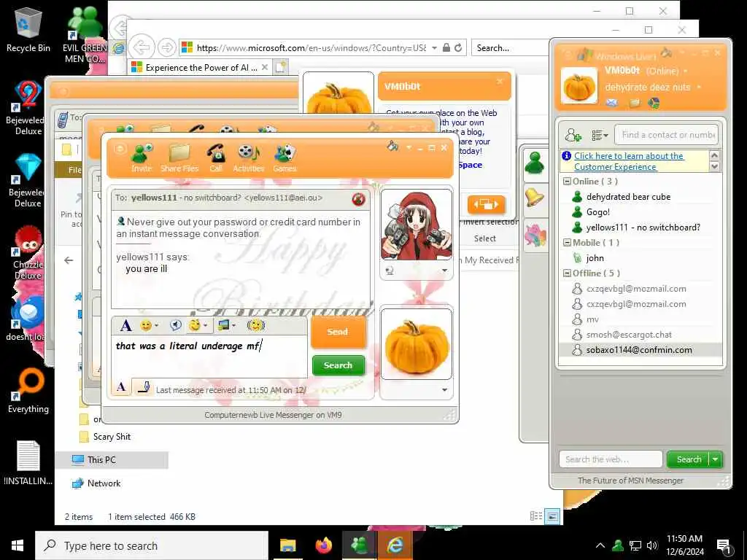The height and width of the screenshot is (560, 747).
Task: Click the green Search button in chat window
Action: pos(338,365)
